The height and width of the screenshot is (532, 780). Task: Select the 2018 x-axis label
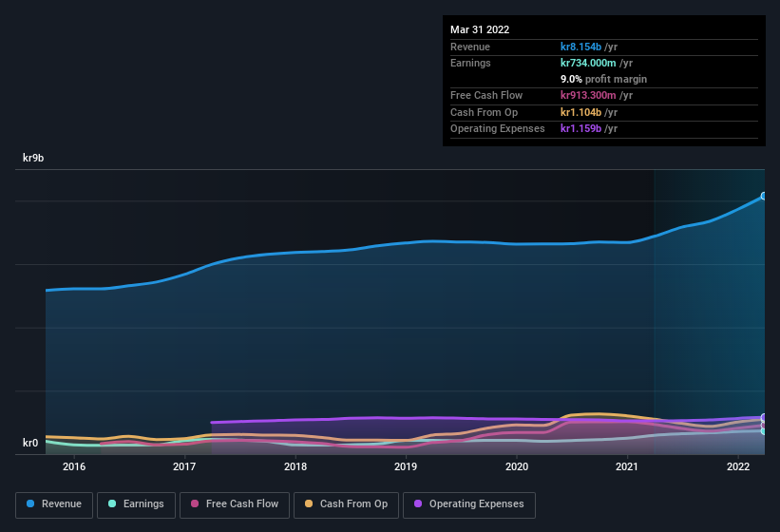(295, 466)
